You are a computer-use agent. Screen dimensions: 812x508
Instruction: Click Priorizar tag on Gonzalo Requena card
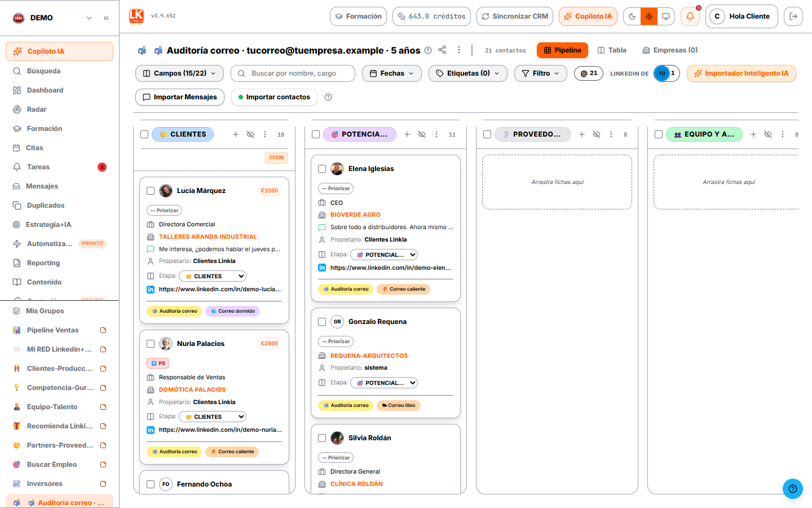(x=336, y=341)
